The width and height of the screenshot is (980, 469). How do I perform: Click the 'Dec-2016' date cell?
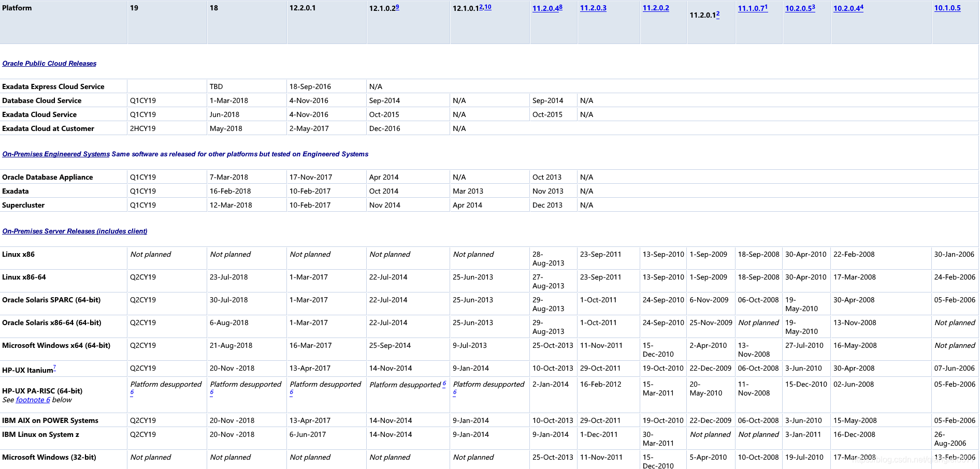pos(385,129)
